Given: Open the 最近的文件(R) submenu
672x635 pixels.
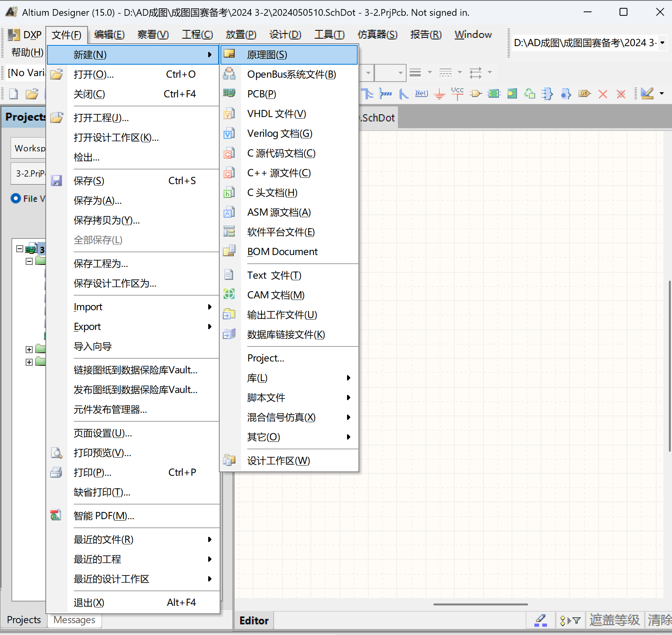Looking at the screenshot, I should coord(133,540).
